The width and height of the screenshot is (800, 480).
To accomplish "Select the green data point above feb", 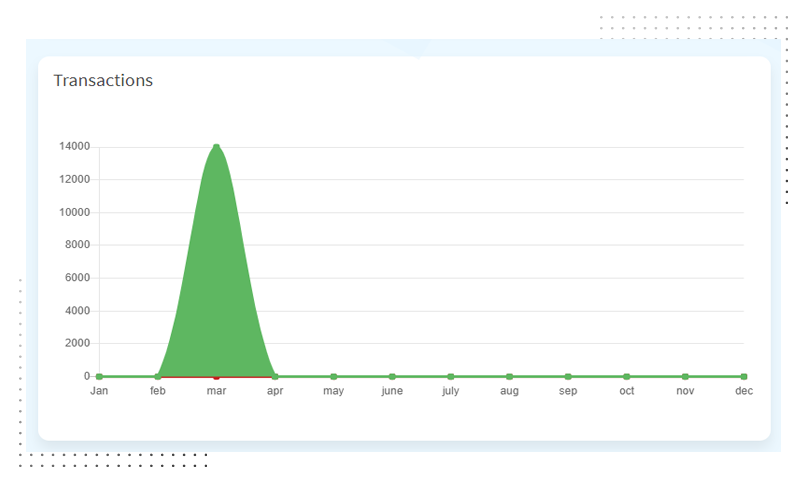I will pos(158,376).
